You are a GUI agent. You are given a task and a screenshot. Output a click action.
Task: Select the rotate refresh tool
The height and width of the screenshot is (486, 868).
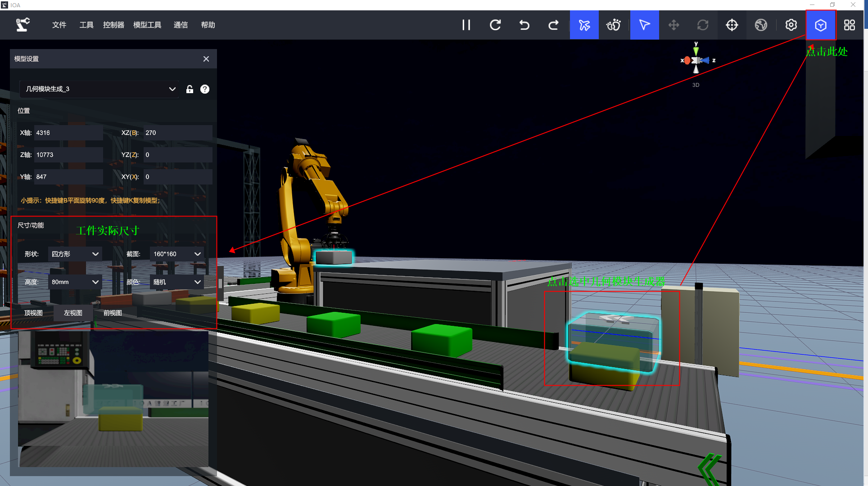[702, 25]
